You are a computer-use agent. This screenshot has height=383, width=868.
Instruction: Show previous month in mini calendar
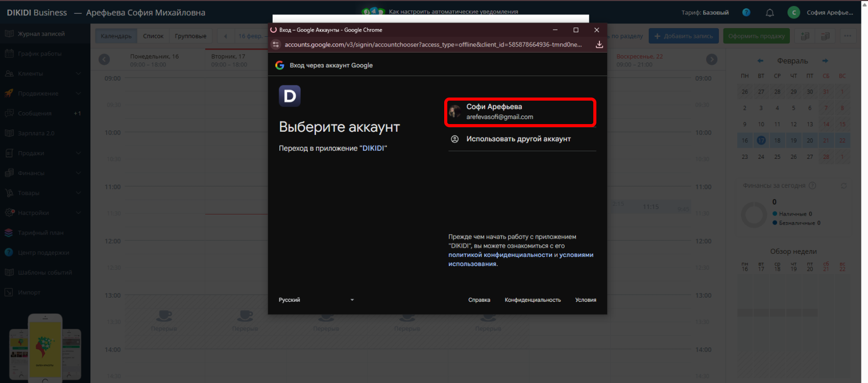pos(760,61)
